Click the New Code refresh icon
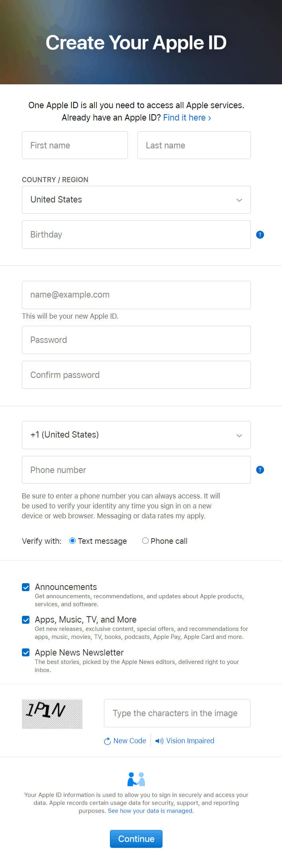The width and height of the screenshot is (282, 868). 107,741
